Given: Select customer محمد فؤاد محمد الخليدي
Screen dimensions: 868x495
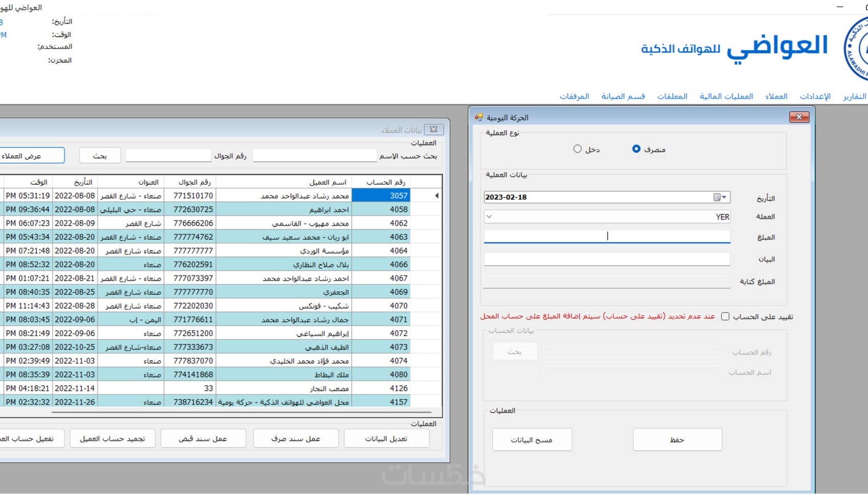Looking at the screenshot, I should point(283,361).
